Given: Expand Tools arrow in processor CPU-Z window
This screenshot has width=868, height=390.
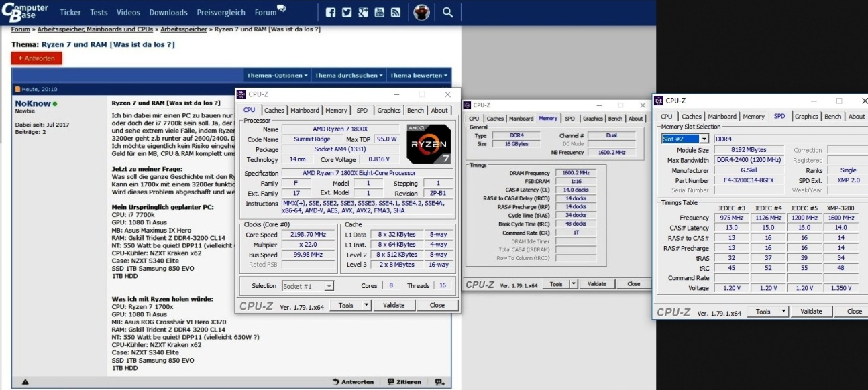Looking at the screenshot, I should pos(366,305).
